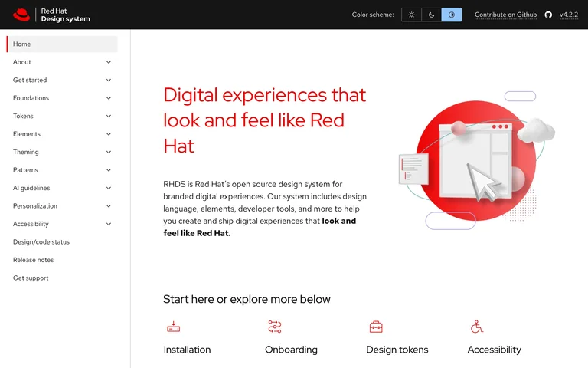Expand the Patterns chevron
The height and width of the screenshot is (368, 588).
[109, 170]
